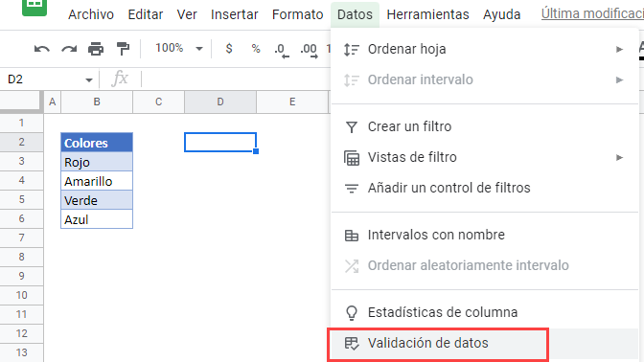Viewport: 644px width, 362px height.
Task: Open the Name box dropdown arrow
Action: tap(89, 80)
